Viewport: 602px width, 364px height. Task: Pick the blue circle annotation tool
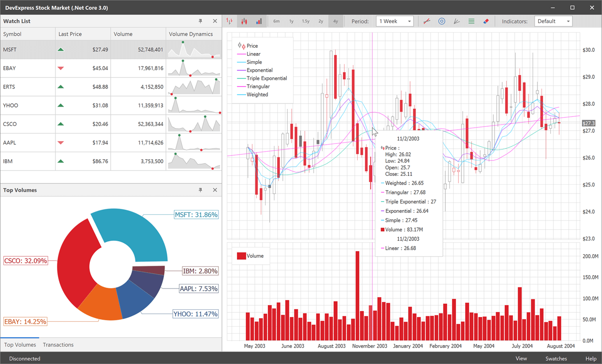442,21
